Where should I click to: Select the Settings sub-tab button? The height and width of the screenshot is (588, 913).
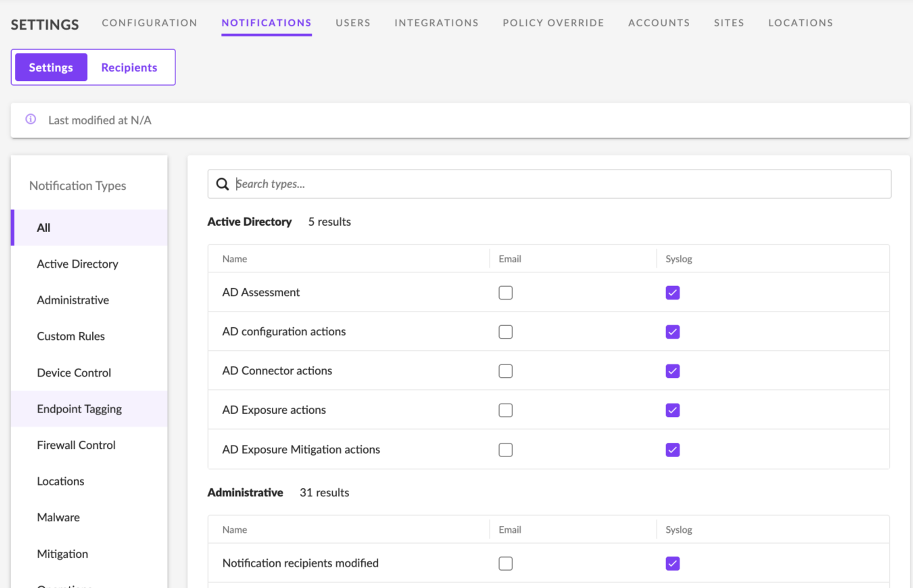pos(51,67)
